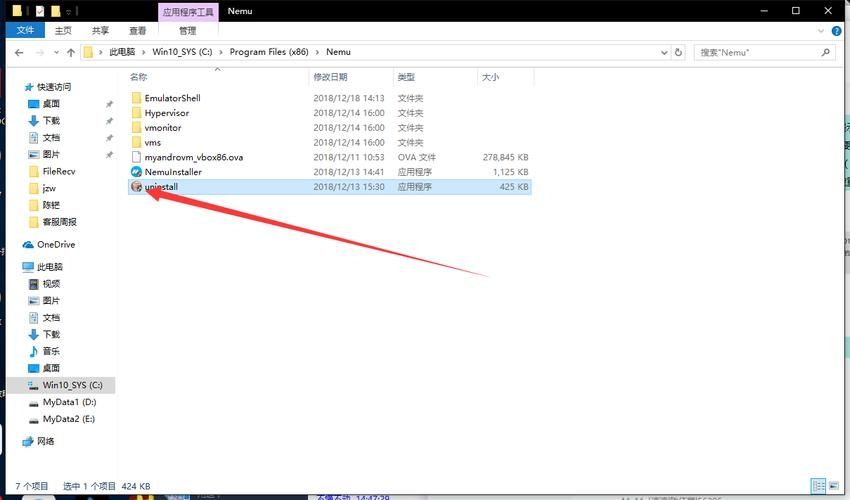Open the 共享 ribbon tab
The width and height of the screenshot is (850, 500).
tap(100, 31)
